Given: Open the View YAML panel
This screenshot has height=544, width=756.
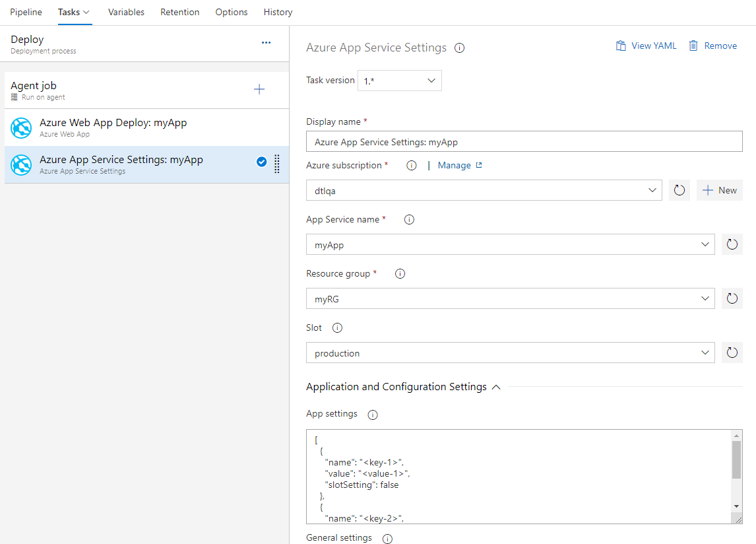Looking at the screenshot, I should click(645, 46).
